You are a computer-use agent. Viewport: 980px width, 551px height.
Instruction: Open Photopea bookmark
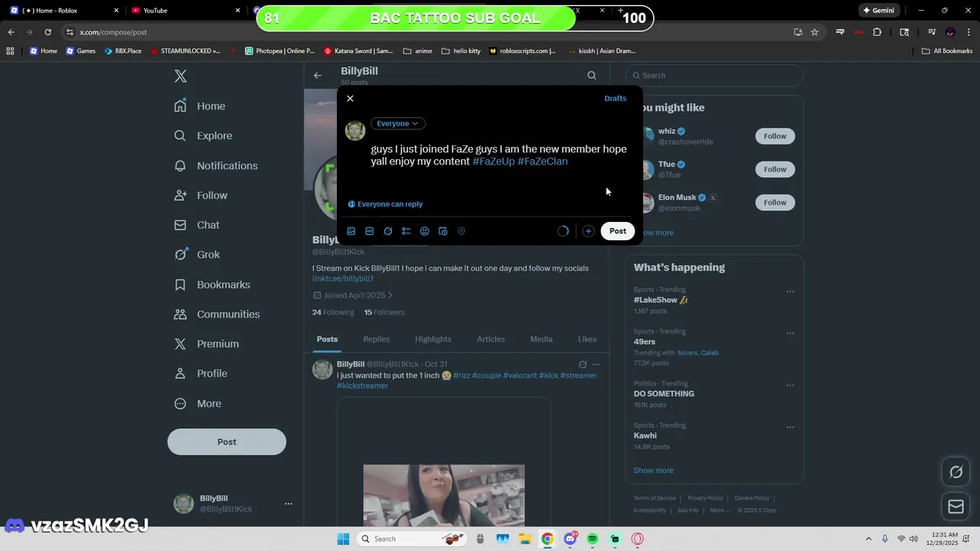[279, 51]
